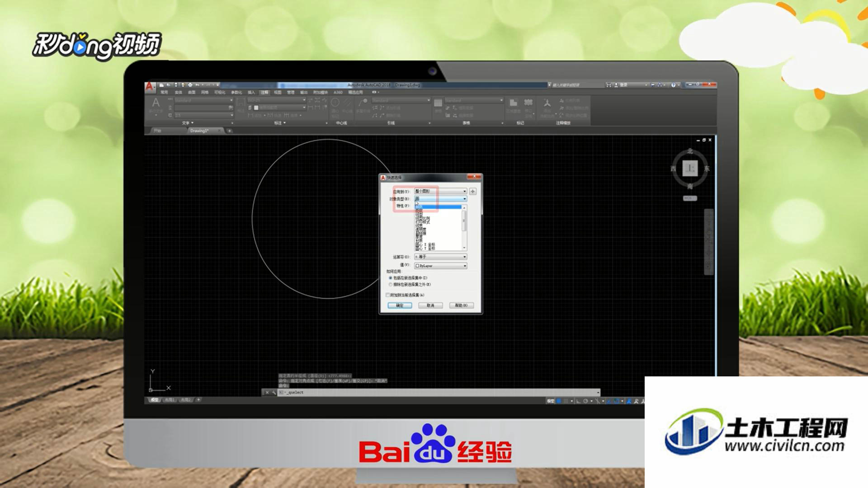Open the AutoCAD application menu logo
868x488 pixels.
click(150, 86)
